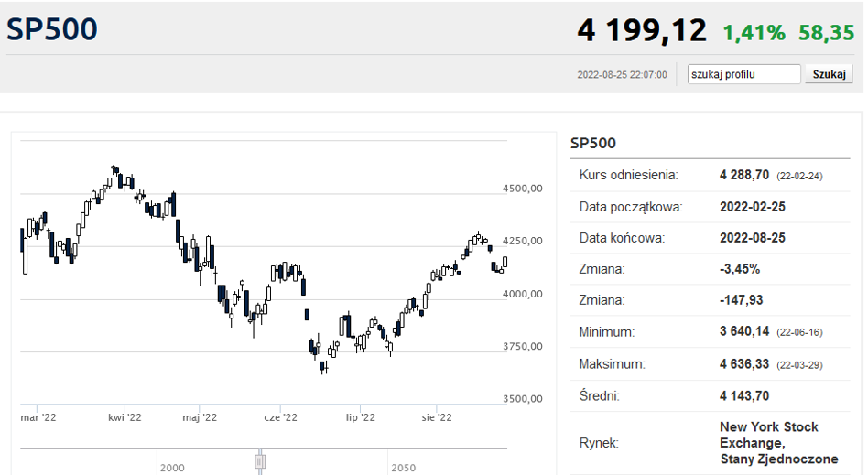Image resolution: width=868 pixels, height=475 pixels.
Task: Click the 'Maksimum:' label
Action: pyautogui.click(x=612, y=364)
